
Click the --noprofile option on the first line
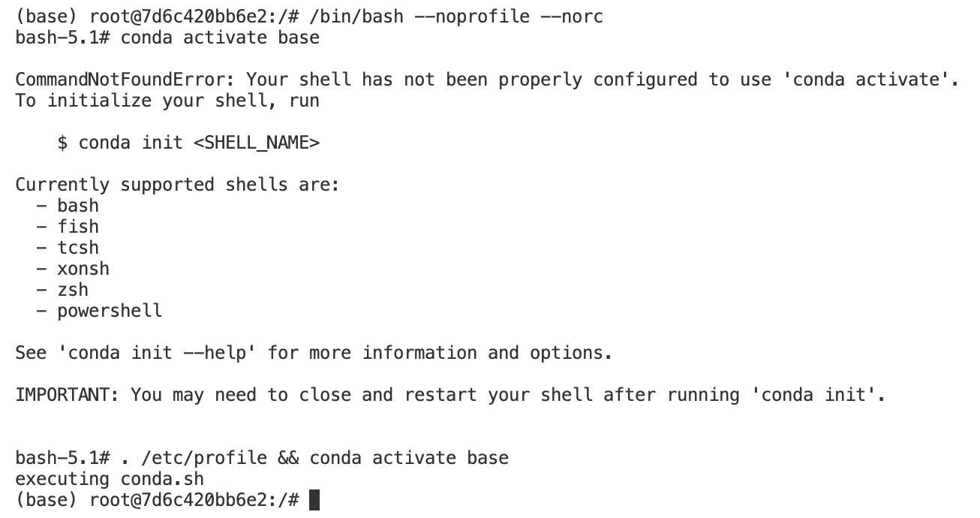[x=472, y=17]
